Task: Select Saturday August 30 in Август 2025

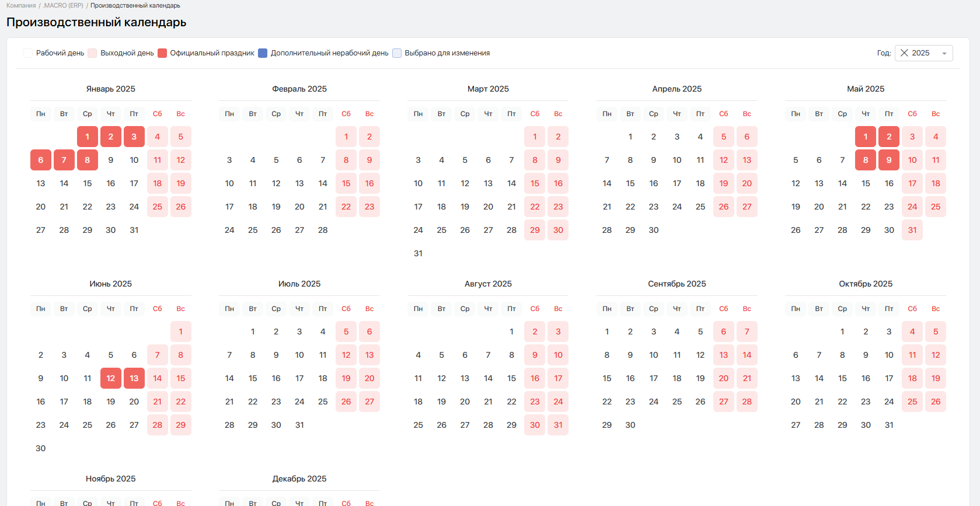Action: (x=535, y=425)
